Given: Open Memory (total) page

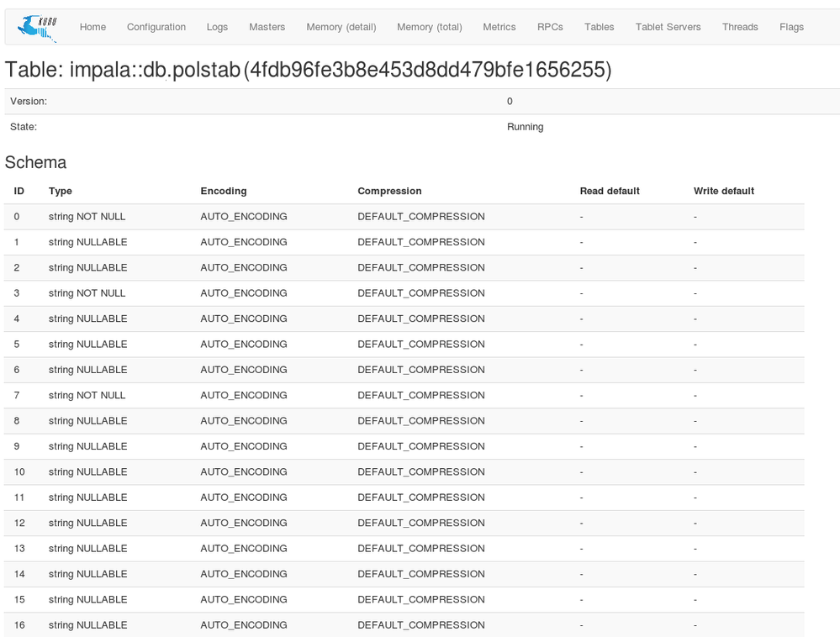Looking at the screenshot, I should [429, 27].
